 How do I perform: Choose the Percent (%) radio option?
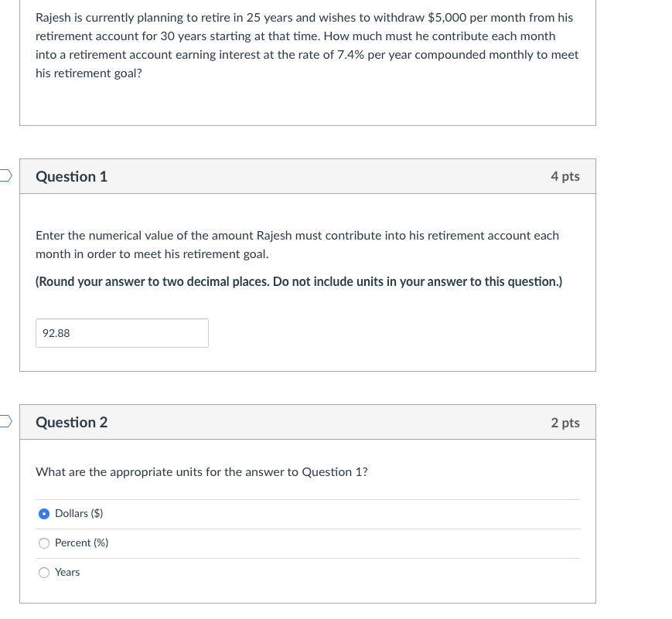pos(44,543)
